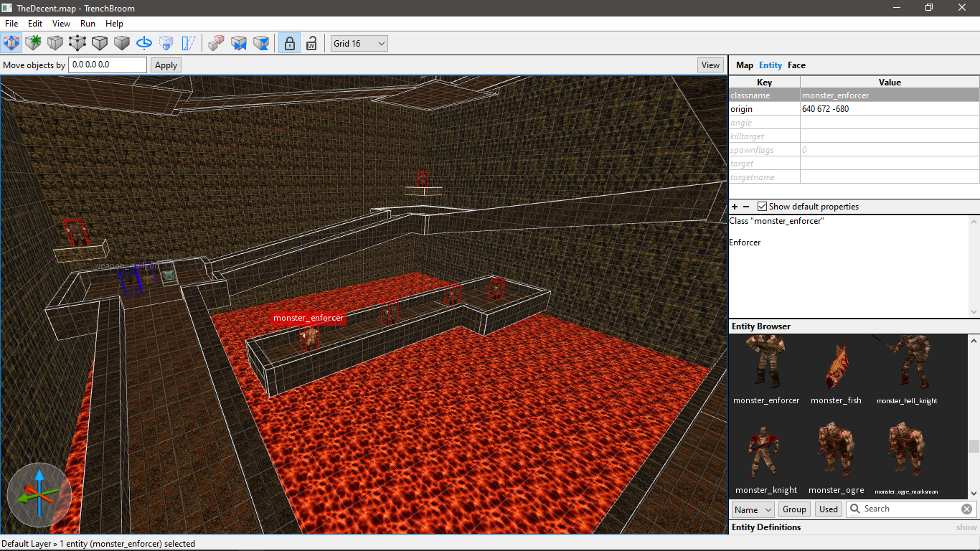The width and height of the screenshot is (980, 551).
Task: Flip selection horizontally via toolbar icon
Action: 239,43
